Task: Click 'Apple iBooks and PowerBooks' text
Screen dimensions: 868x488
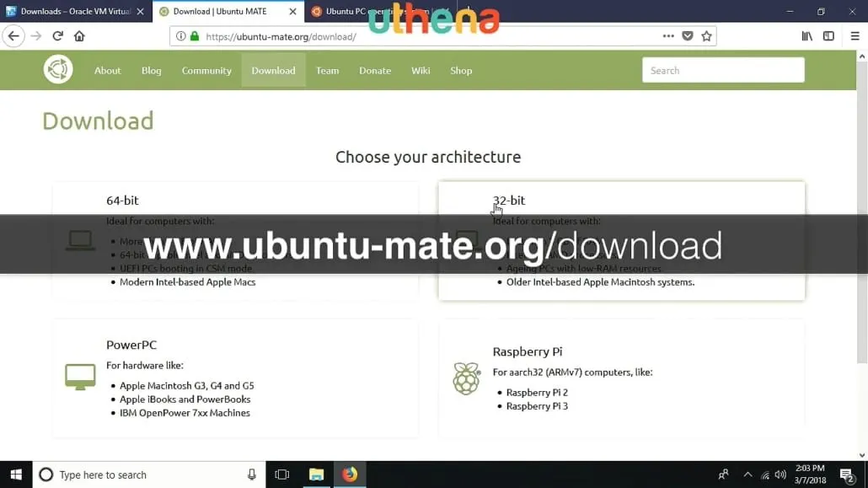Action: point(185,400)
